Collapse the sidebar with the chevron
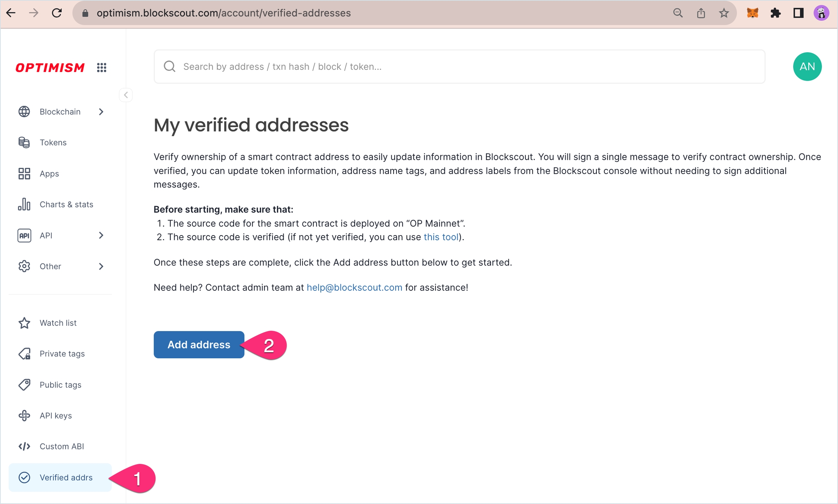The height and width of the screenshot is (504, 838). (x=126, y=95)
